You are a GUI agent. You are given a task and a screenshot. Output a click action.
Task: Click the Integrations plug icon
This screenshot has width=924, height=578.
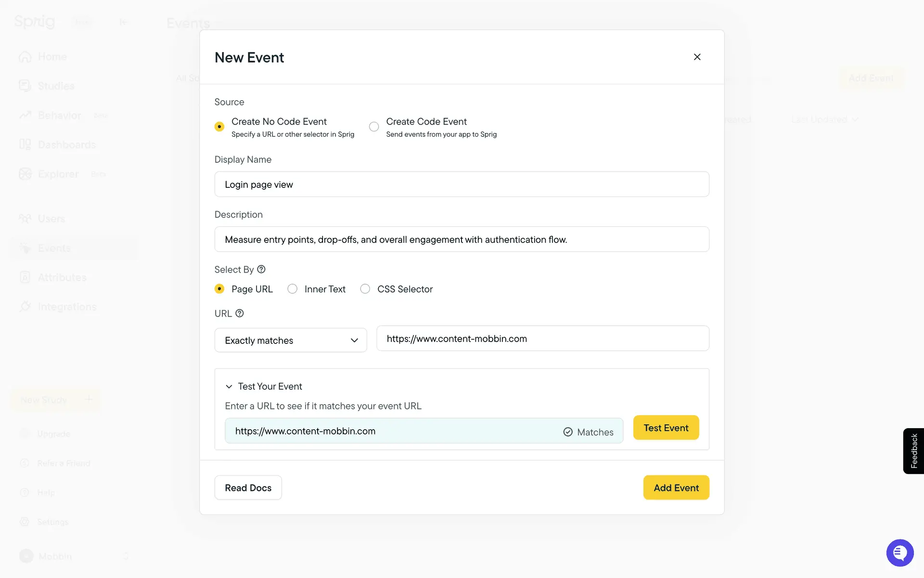pyautogui.click(x=25, y=306)
